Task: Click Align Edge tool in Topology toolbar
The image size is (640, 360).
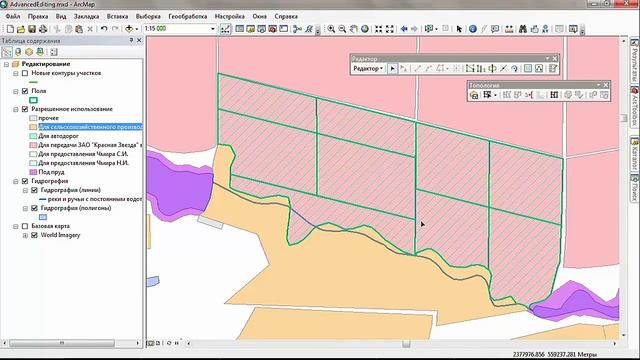Action: point(529,95)
